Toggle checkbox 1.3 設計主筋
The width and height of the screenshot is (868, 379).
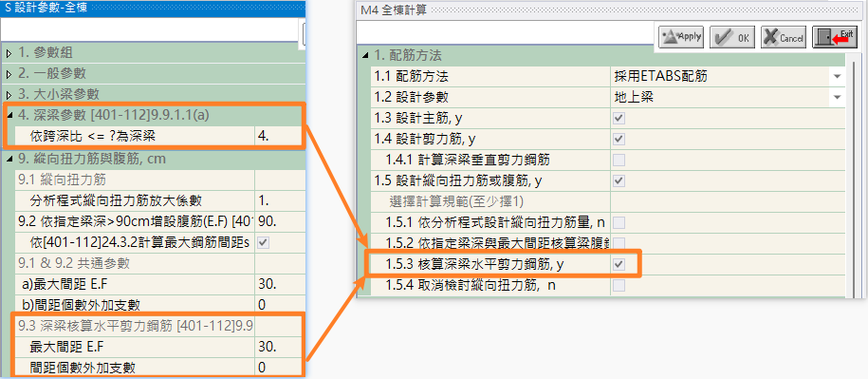619,119
